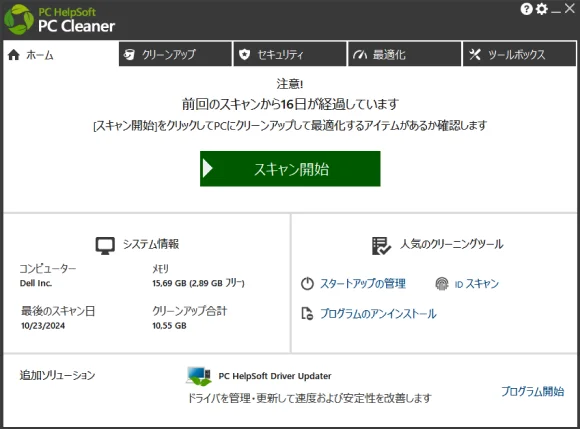Click the PC HelpSoft green leaf logo

[18, 20]
